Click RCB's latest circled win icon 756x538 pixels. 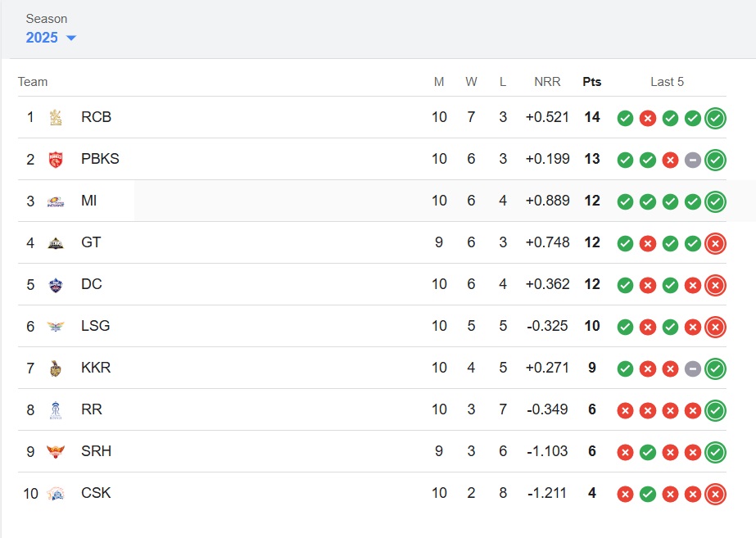click(715, 118)
